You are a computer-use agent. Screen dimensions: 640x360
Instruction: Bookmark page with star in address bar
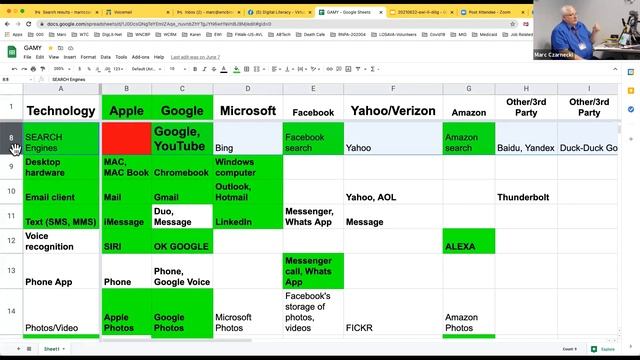click(x=513, y=24)
